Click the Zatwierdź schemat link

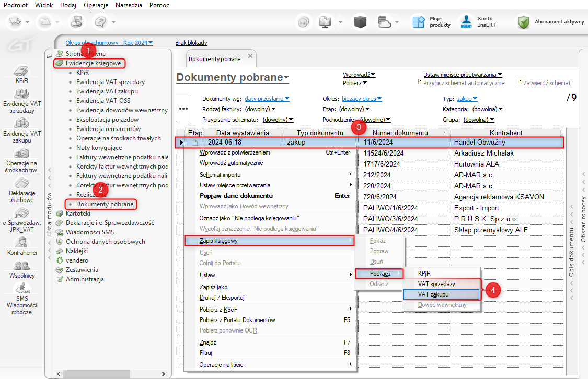coord(547,83)
